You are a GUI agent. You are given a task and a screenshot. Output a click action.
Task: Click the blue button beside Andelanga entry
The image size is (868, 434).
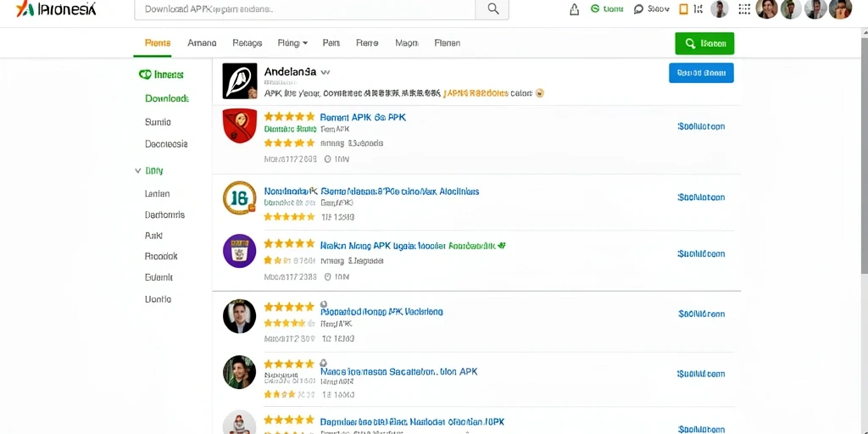click(x=701, y=73)
